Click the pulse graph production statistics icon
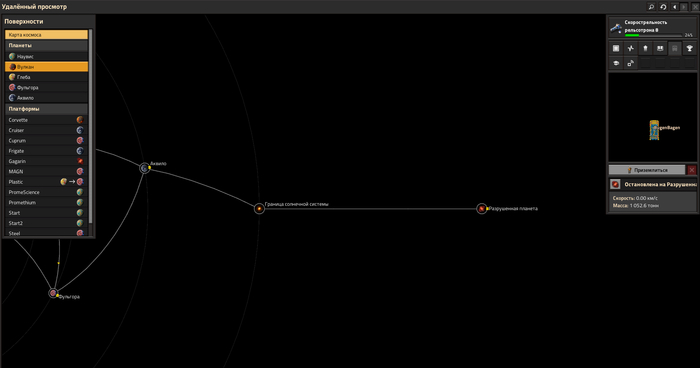This screenshot has width=700, height=368. point(630,48)
